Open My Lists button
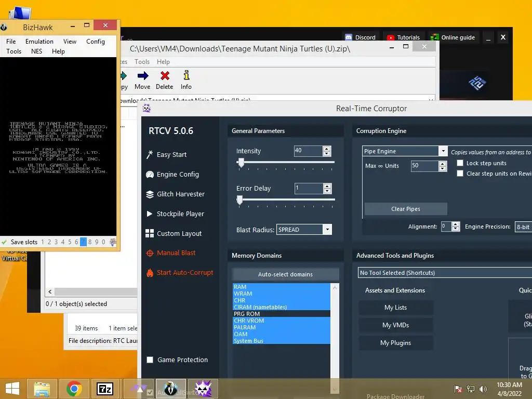Viewport: 532px width, 399px height. point(395,308)
